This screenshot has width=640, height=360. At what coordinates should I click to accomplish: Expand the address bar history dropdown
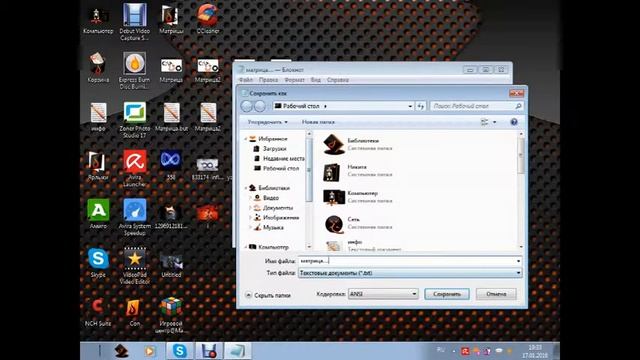[x=410, y=106]
